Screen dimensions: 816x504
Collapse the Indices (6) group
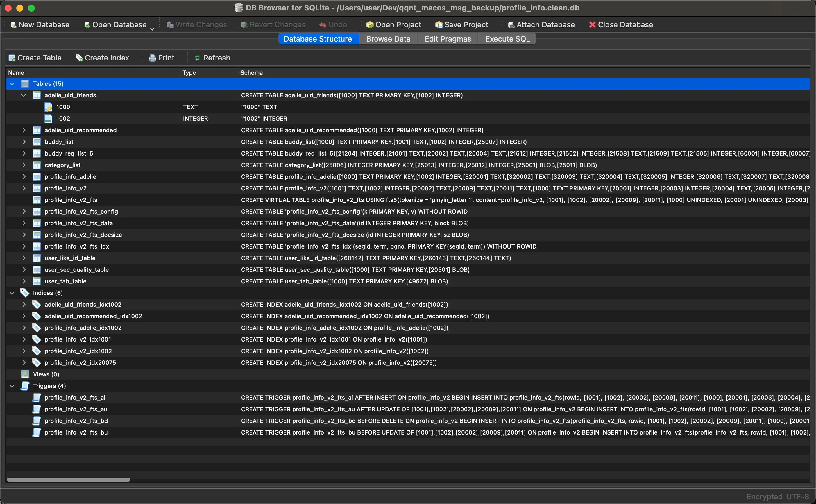point(12,293)
